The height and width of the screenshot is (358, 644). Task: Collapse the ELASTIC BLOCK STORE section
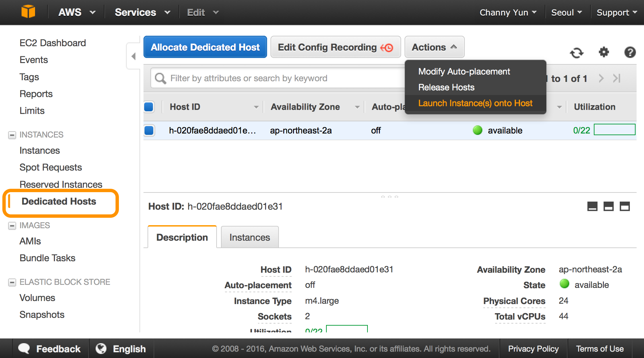[12, 282]
